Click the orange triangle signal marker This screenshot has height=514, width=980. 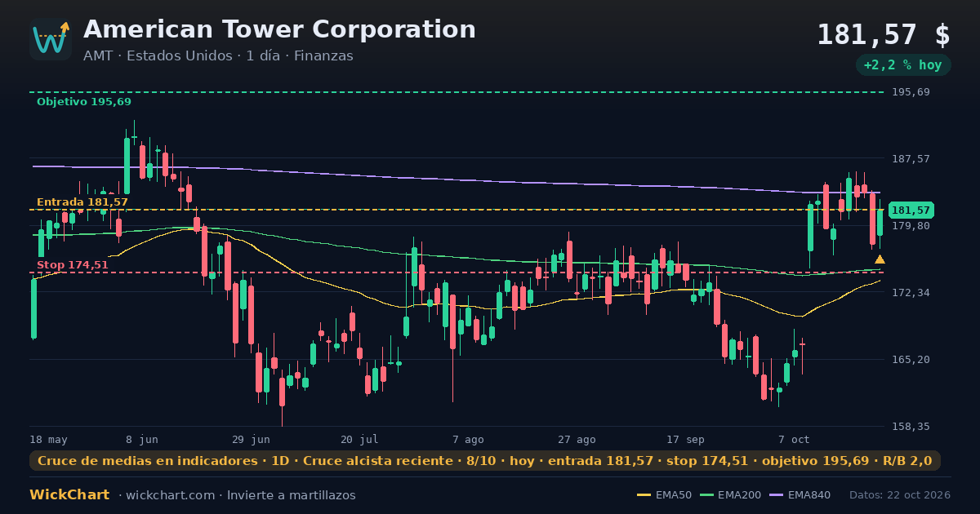[880, 259]
